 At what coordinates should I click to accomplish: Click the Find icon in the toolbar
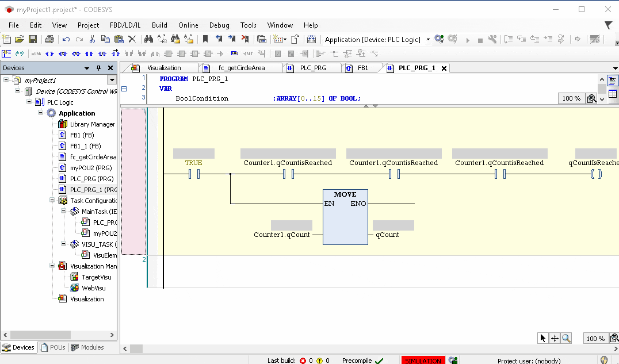pos(147,39)
